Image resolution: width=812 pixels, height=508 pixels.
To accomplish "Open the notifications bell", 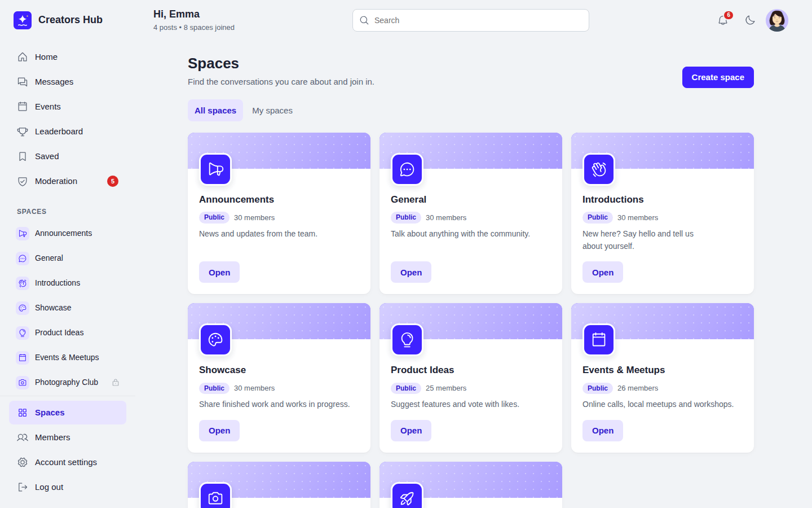I will click(723, 20).
